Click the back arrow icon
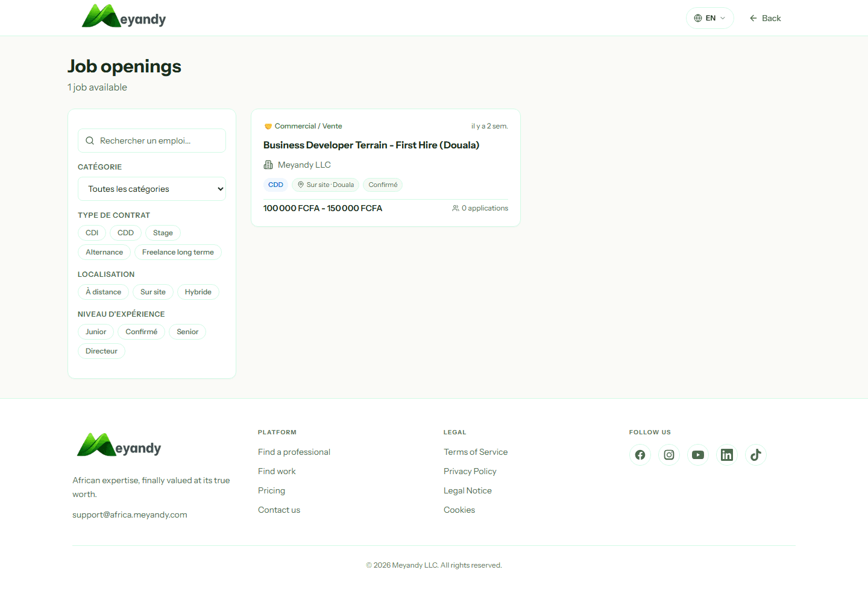868x599 pixels. click(x=753, y=18)
